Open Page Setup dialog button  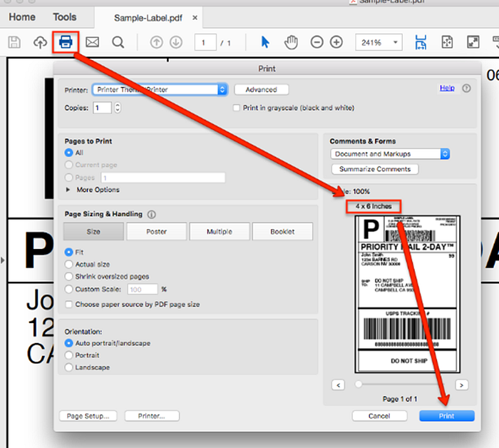(x=88, y=416)
